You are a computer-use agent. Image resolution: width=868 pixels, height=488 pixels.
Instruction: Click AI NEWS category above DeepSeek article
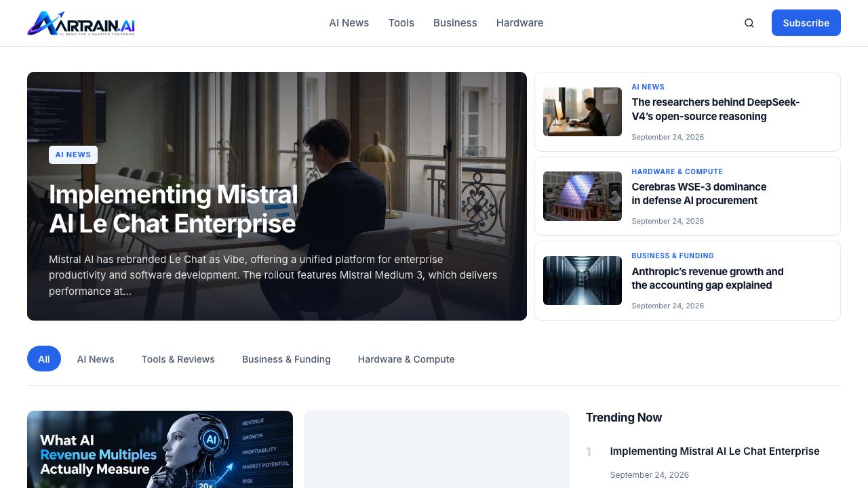[648, 87]
